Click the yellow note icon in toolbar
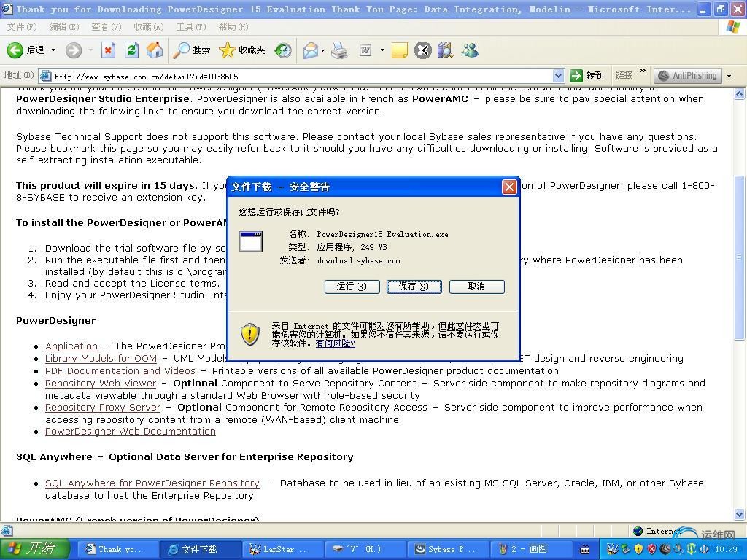The width and height of the screenshot is (747, 560). click(399, 50)
